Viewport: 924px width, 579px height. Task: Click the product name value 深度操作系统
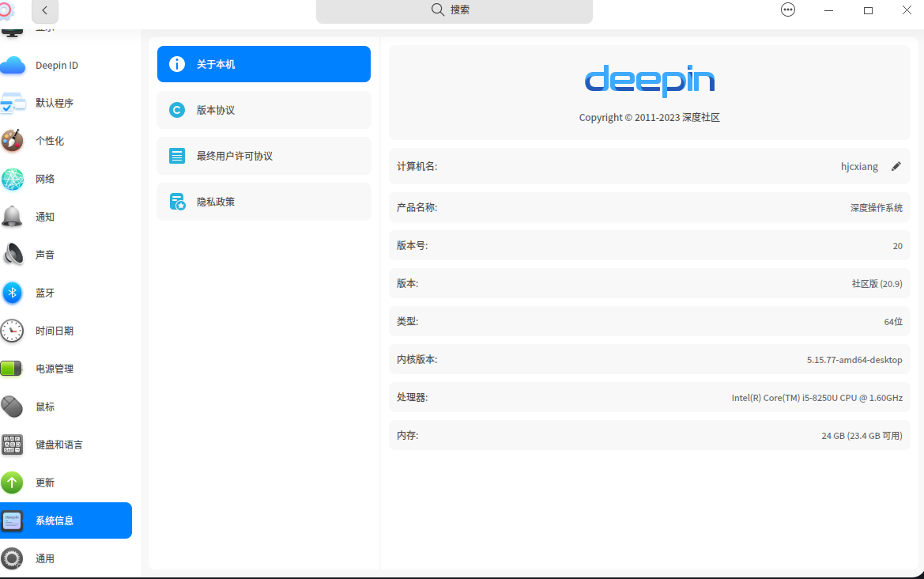point(877,207)
